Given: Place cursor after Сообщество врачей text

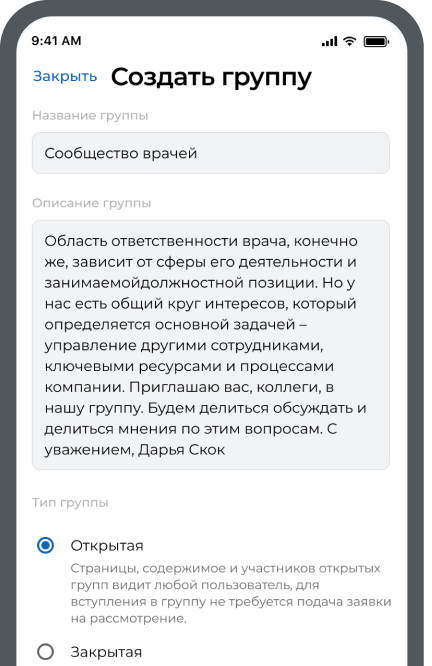Looking at the screenshot, I should click(198, 153).
